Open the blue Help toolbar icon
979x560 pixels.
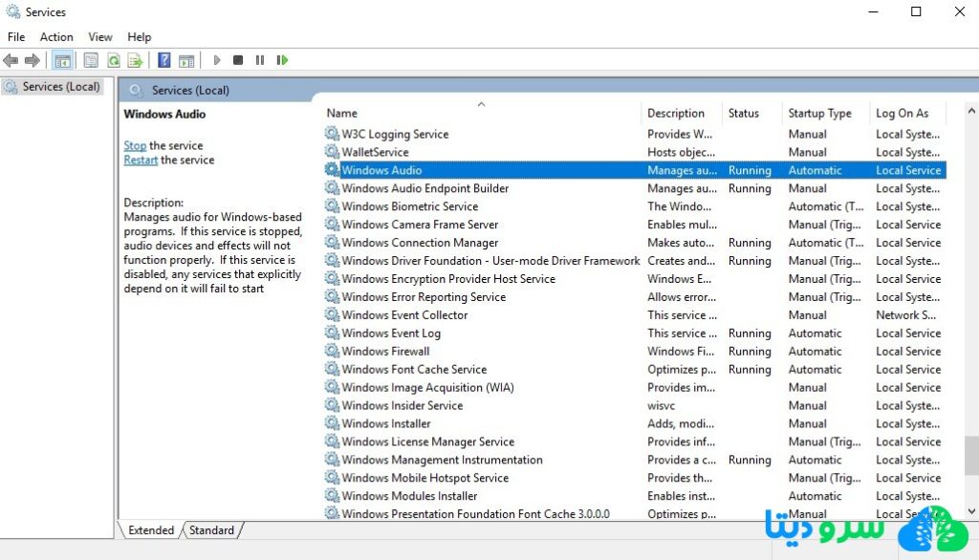[x=163, y=60]
